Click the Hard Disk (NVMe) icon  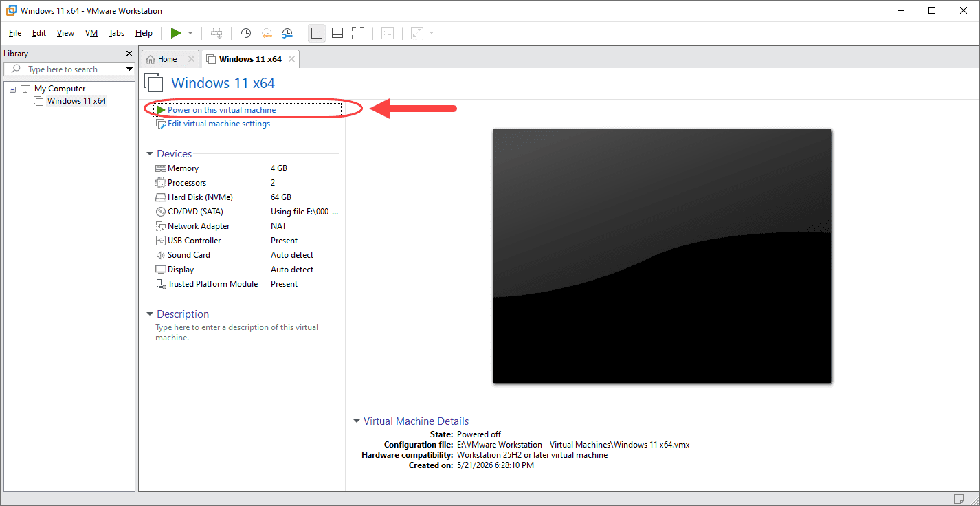pyautogui.click(x=161, y=197)
